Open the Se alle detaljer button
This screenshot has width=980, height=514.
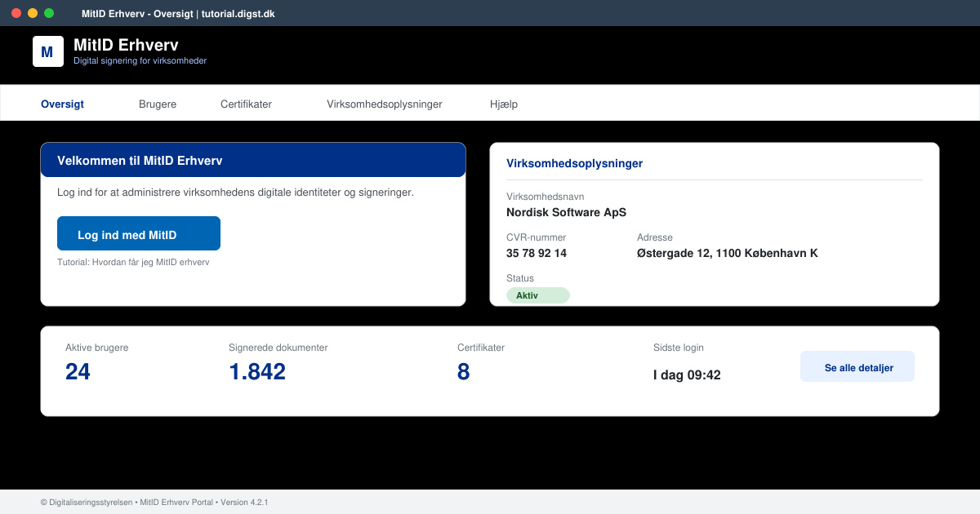coord(857,366)
